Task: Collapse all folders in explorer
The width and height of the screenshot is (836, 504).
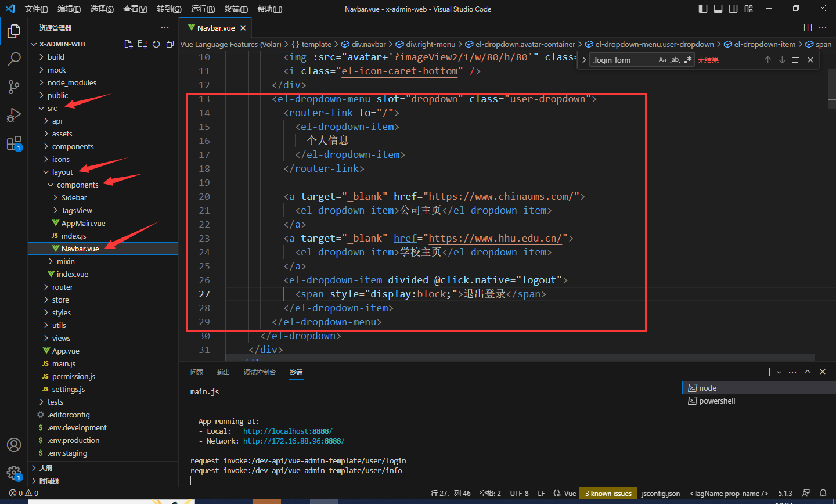Action: click(170, 44)
